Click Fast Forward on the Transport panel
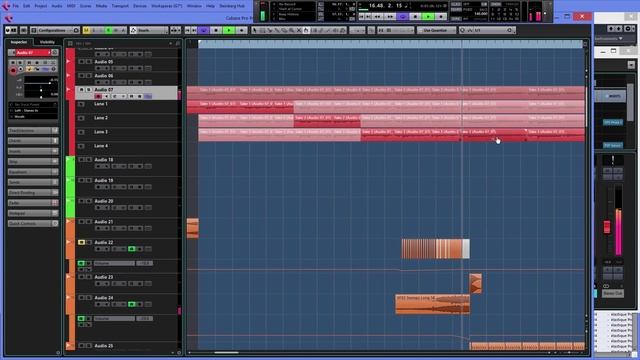The image size is (640, 360). coord(390,17)
